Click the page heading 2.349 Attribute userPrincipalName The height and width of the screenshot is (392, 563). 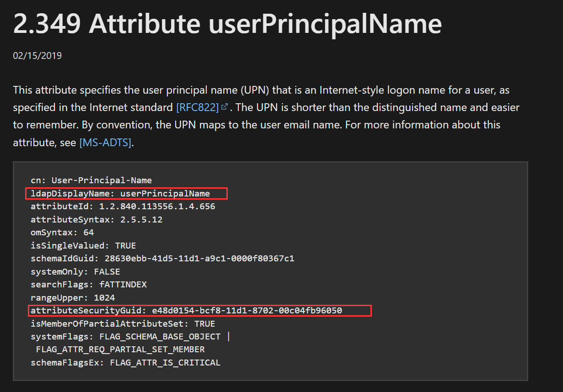227,23
